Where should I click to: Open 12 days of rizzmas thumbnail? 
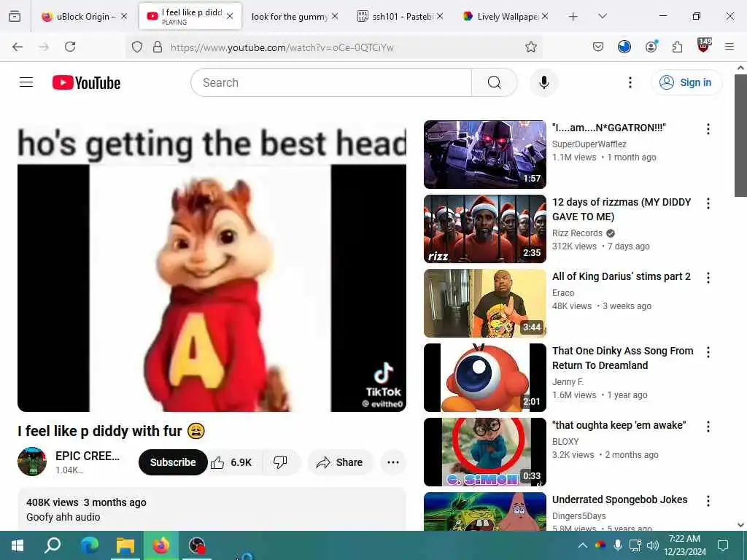[485, 228]
